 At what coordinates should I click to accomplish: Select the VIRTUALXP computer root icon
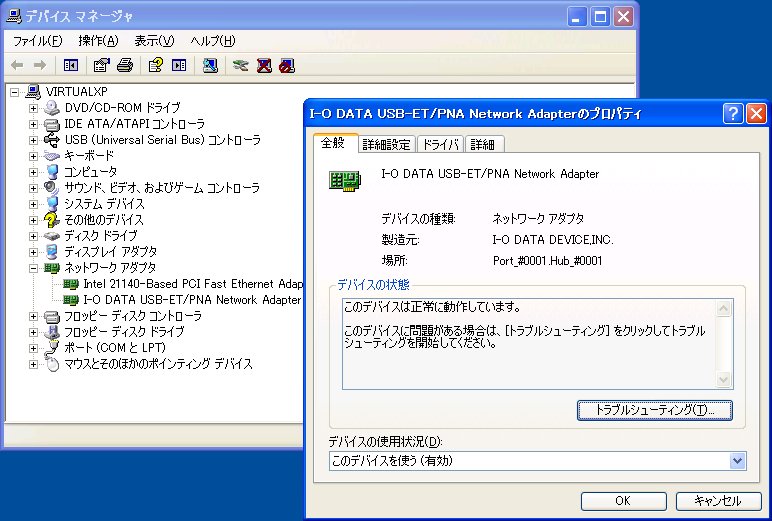point(33,92)
